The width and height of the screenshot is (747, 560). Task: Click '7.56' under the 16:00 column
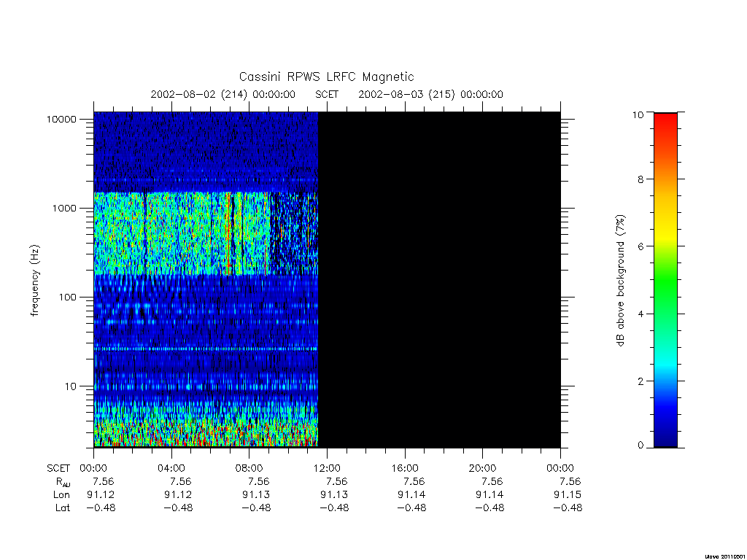(414, 481)
